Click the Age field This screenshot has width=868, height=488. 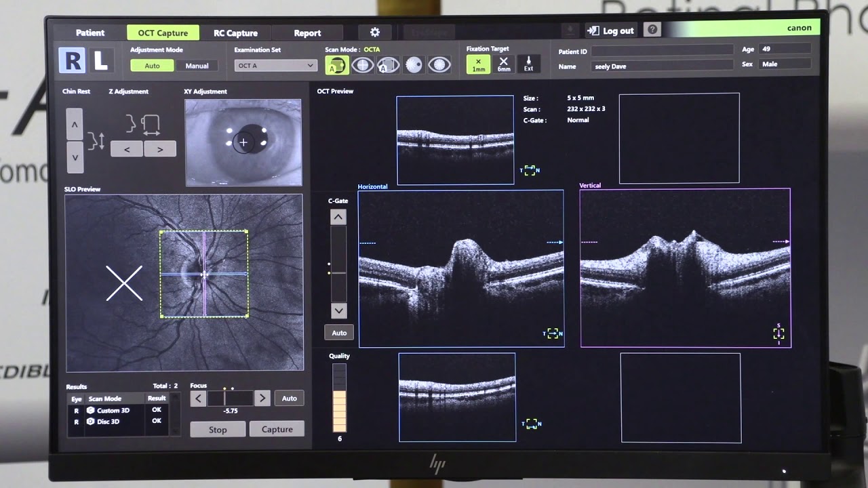click(x=785, y=49)
